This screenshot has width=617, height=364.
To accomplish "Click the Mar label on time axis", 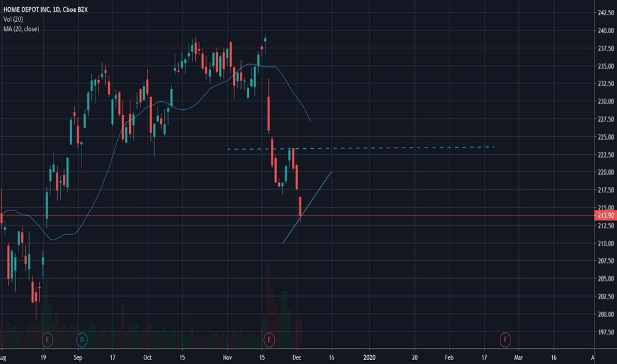I will [518, 357].
